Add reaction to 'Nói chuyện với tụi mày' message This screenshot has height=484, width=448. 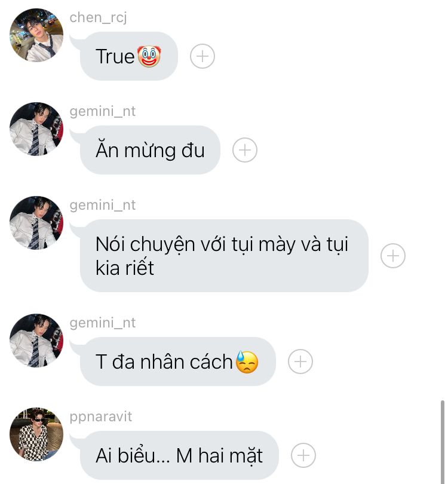393,256
